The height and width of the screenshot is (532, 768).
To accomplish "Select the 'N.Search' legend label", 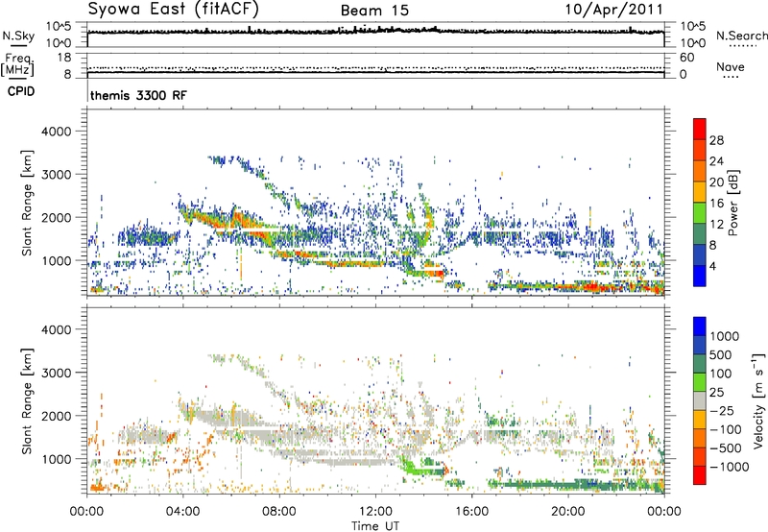I will tap(741, 36).
